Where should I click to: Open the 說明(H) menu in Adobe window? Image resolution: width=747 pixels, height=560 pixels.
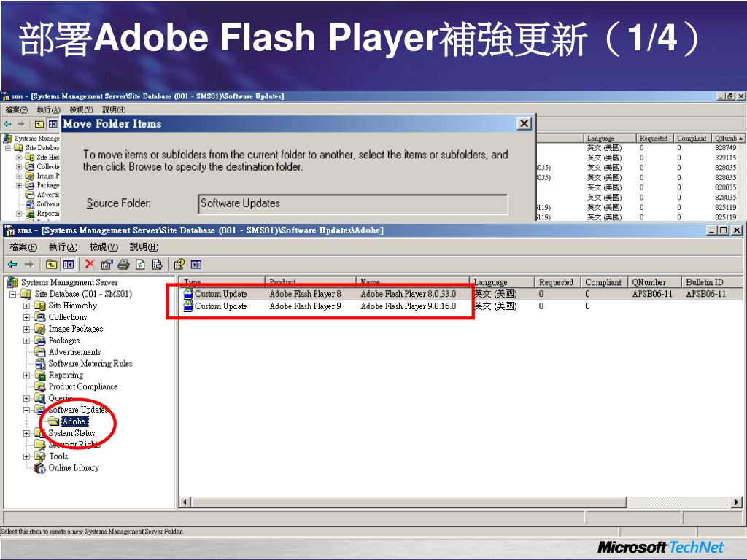click(144, 246)
